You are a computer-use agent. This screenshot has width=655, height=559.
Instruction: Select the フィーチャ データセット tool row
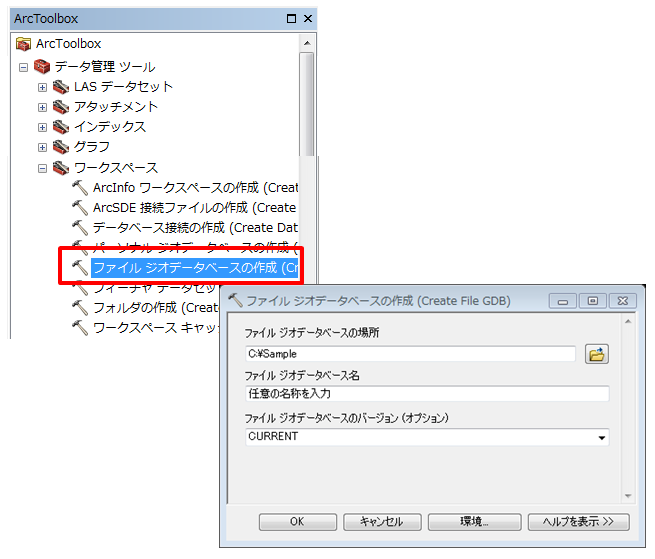pos(156,288)
